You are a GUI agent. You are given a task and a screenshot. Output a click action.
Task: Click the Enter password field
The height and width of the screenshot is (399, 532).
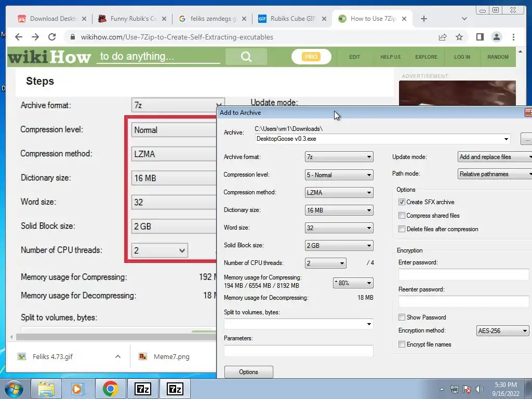pos(463,274)
